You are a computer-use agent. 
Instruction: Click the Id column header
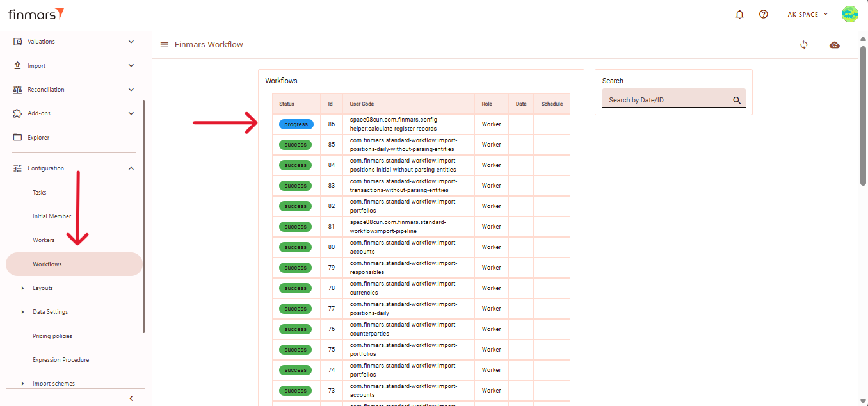tap(331, 104)
